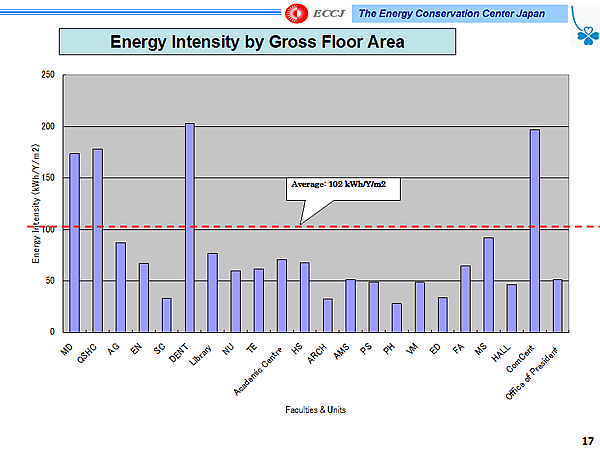Click the EN bar
The width and height of the screenshot is (600, 450).
[144, 297]
